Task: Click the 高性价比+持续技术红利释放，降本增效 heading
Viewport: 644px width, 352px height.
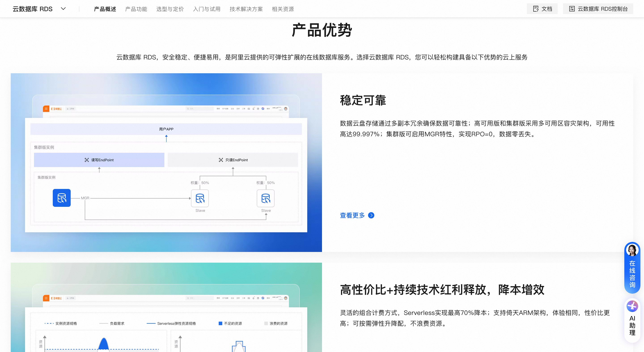Action: point(442,290)
